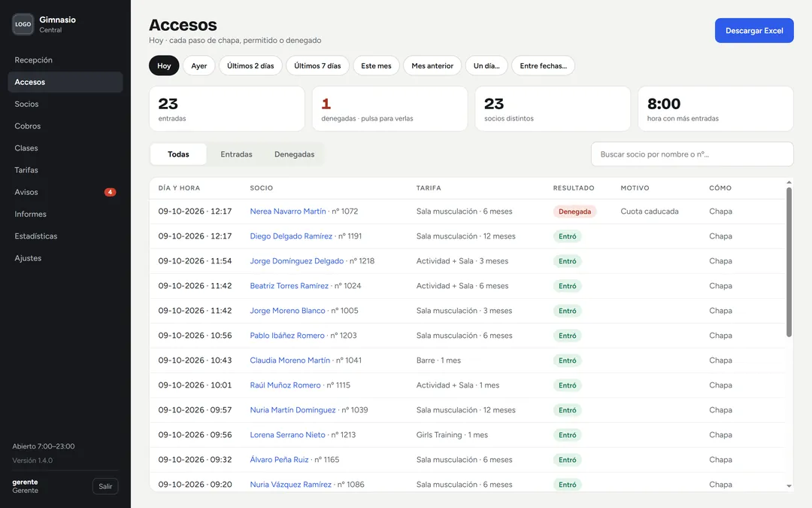This screenshot has height=508, width=812.
Task: Open member Nerea Navarro Martín
Action: click(x=288, y=211)
